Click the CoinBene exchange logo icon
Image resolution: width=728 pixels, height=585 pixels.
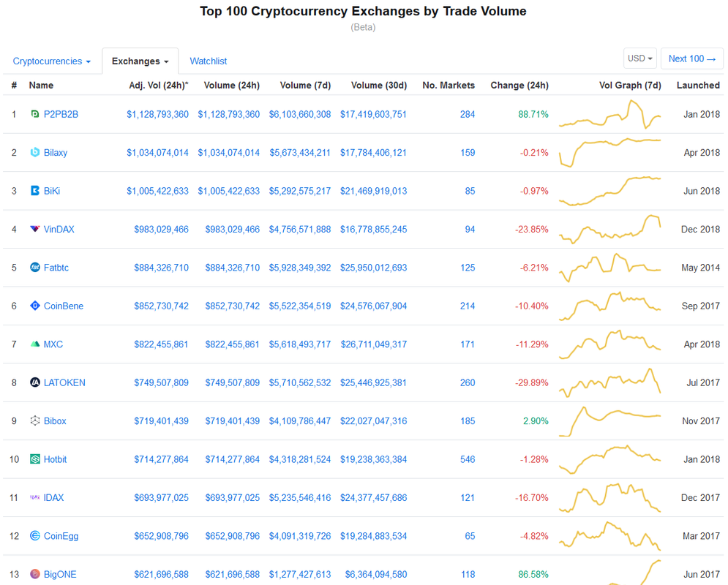click(x=35, y=306)
